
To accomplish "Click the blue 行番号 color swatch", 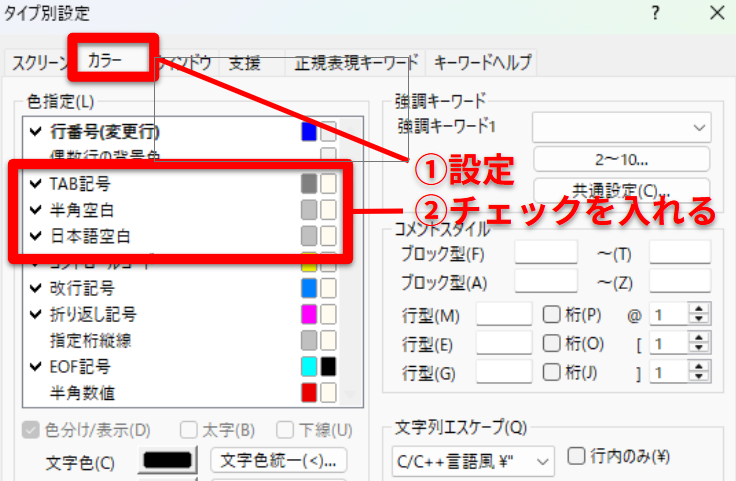I will [x=309, y=132].
